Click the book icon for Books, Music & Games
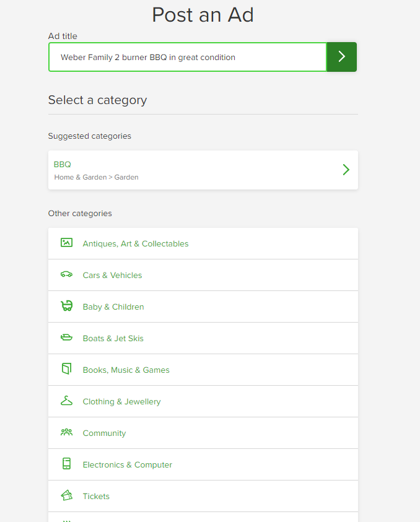 click(x=67, y=368)
